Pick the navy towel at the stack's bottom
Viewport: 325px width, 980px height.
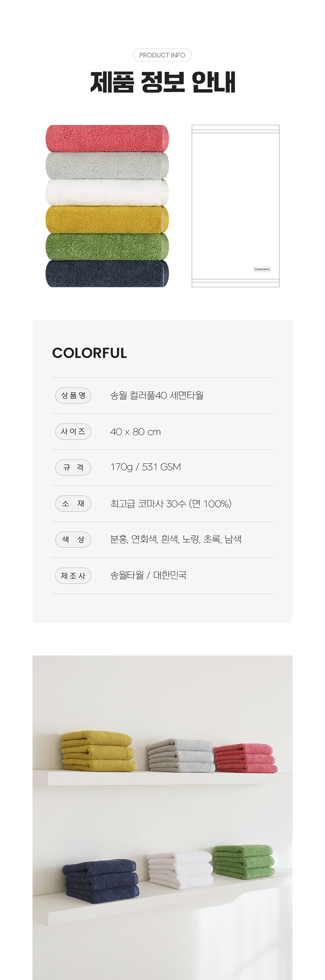tap(107, 274)
